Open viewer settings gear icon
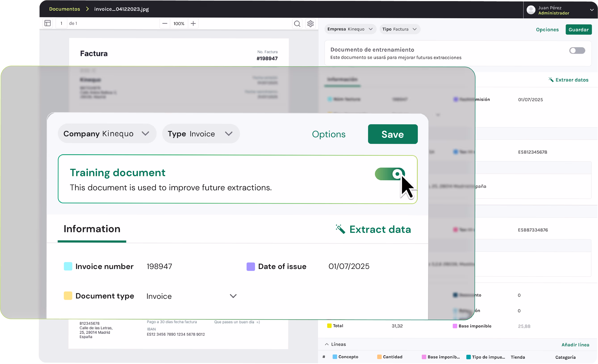 click(310, 24)
